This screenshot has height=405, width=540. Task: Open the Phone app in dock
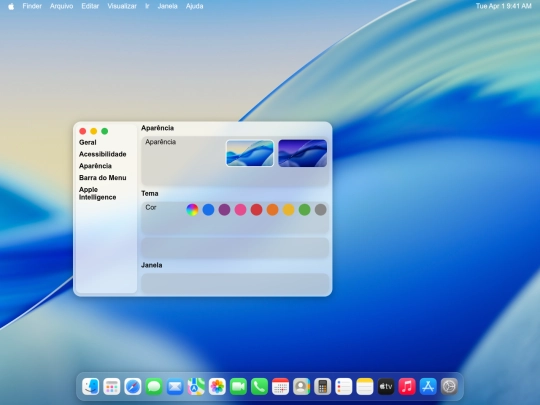tap(259, 386)
